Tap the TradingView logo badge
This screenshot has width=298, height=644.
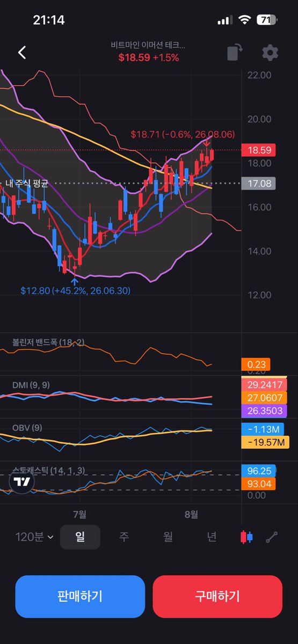click(22, 481)
